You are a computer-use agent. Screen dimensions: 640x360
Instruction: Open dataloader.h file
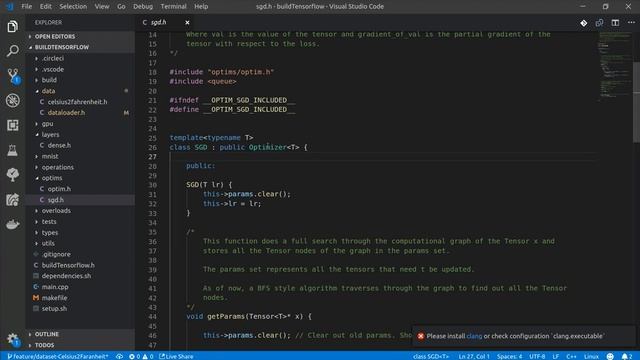coord(80,113)
